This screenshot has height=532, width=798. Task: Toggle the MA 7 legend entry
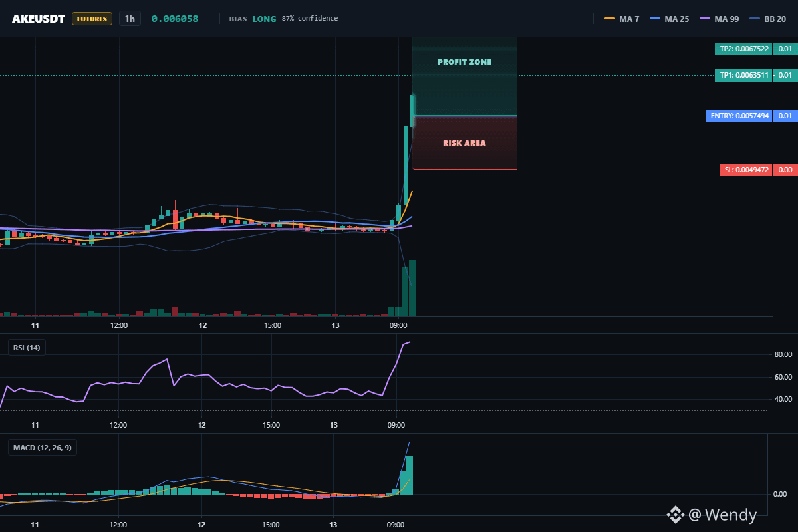coord(622,19)
